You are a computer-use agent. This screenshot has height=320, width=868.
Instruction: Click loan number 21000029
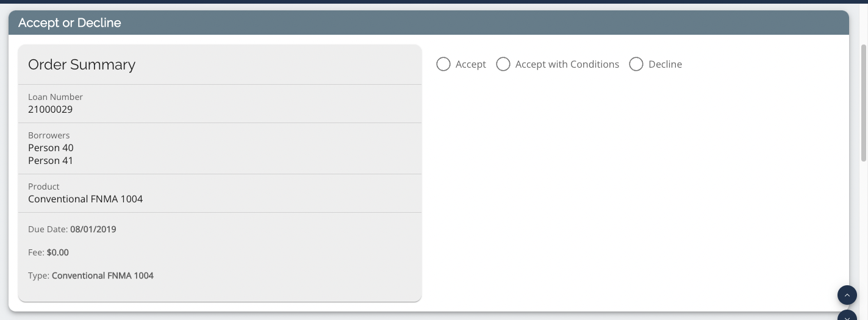[50, 110]
